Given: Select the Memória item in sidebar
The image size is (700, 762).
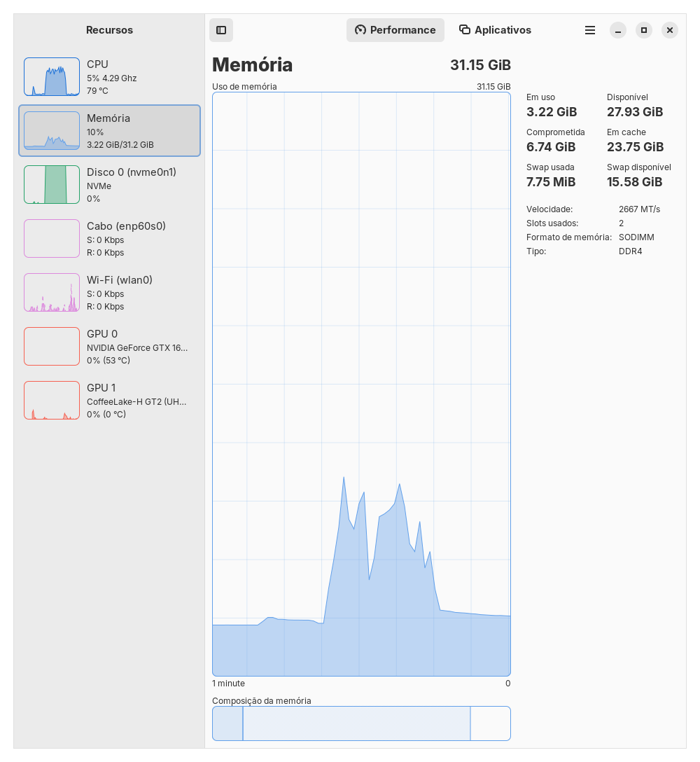Looking at the screenshot, I should point(109,131).
